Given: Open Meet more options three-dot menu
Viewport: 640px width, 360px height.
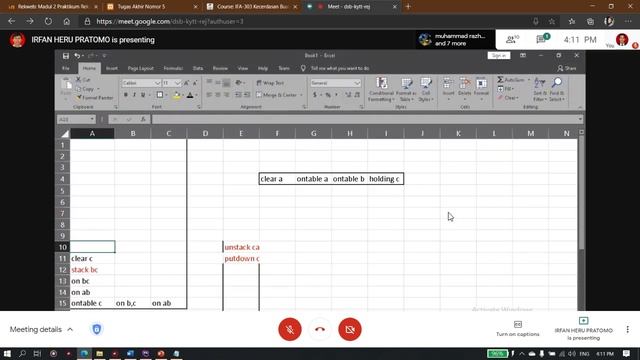Looking at the screenshot, I should click(x=627, y=329).
